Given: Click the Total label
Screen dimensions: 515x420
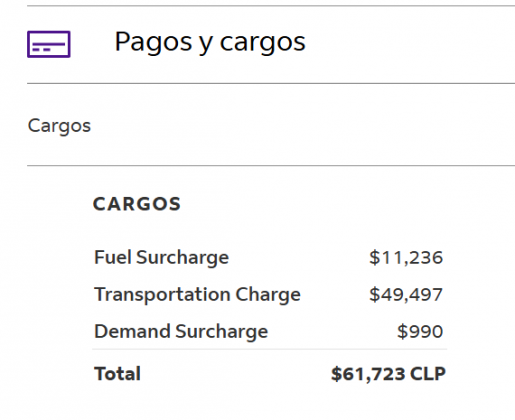Looking at the screenshot, I should pos(117,374).
